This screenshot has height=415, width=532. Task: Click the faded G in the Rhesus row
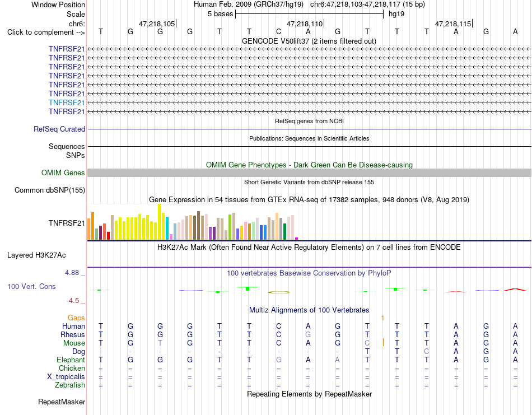coord(308,334)
